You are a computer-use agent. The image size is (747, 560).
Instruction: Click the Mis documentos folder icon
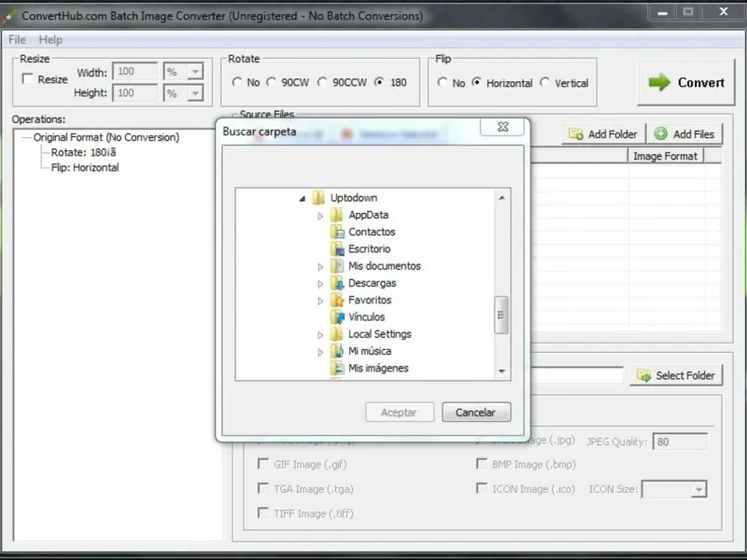337,266
